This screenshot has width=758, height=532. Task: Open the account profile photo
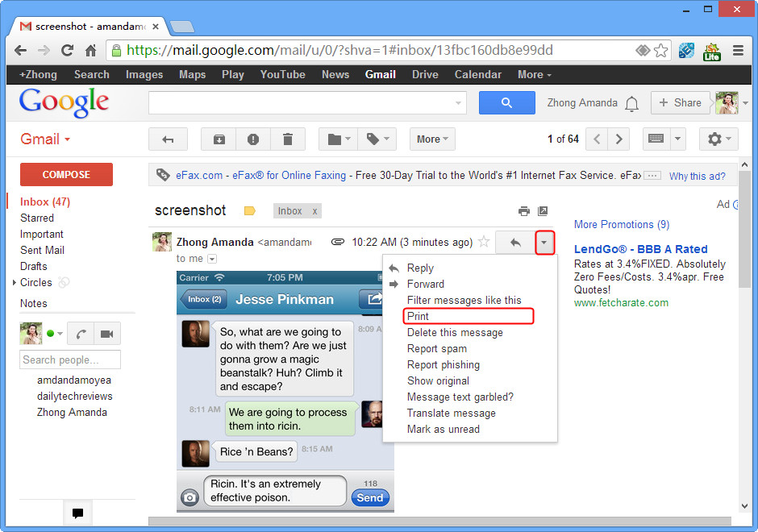[x=727, y=102]
